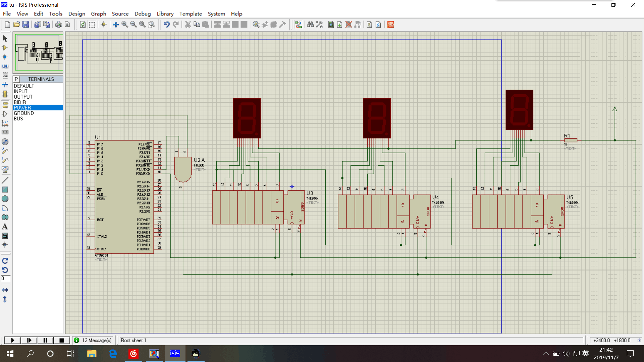Screen dimensions: 644x362
Task: Click the P pick devices button
Action: pos(16,79)
